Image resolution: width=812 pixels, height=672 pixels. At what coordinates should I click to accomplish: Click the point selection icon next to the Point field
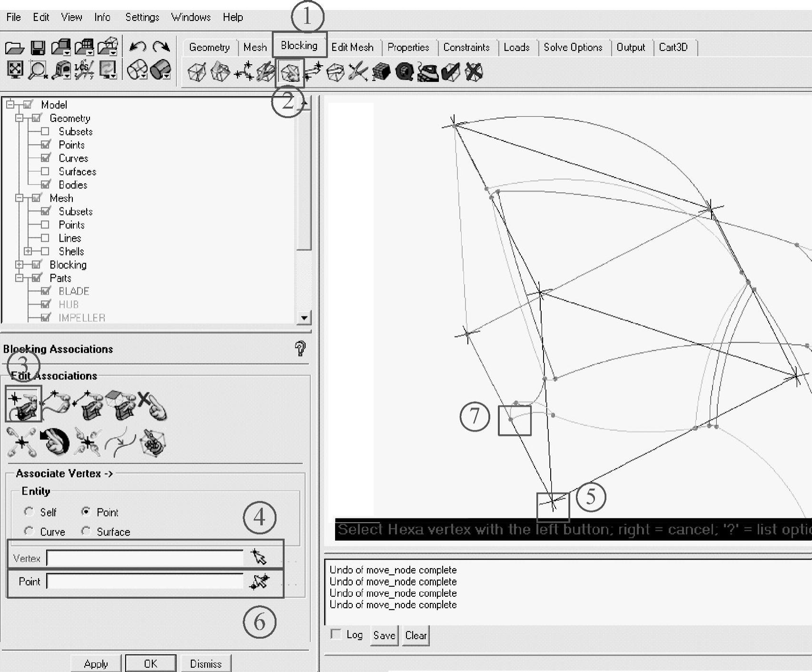259,581
